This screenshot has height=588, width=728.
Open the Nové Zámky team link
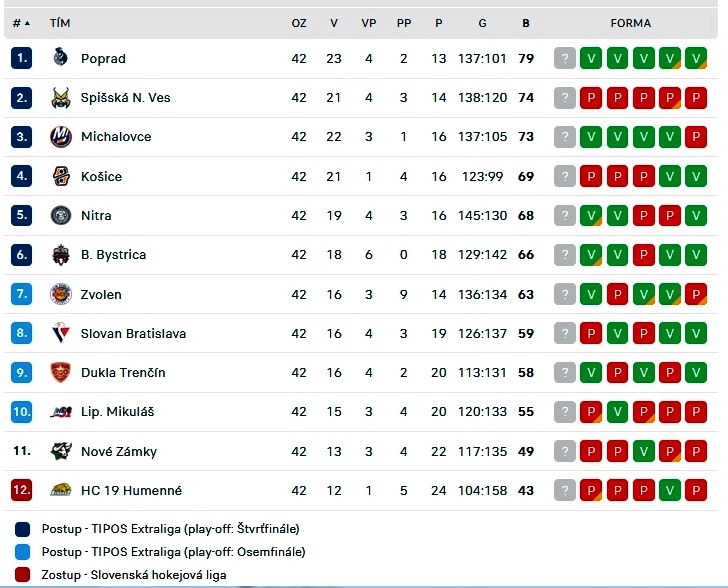(119, 451)
